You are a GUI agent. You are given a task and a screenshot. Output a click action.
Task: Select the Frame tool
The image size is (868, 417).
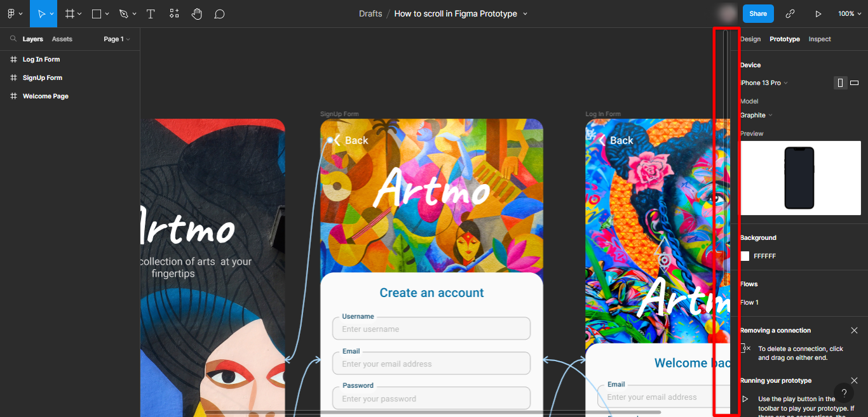[70, 13]
